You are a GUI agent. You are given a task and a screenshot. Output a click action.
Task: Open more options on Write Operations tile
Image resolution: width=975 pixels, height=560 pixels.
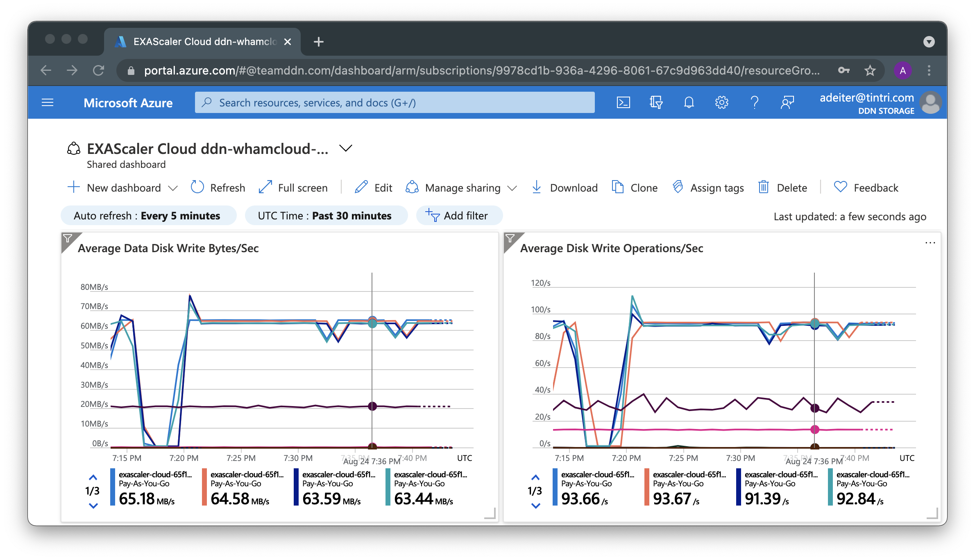(x=930, y=243)
